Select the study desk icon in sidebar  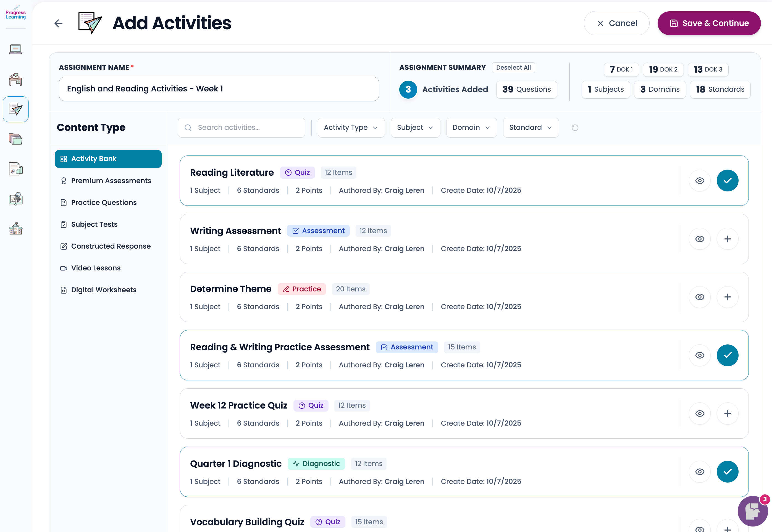tap(15, 79)
